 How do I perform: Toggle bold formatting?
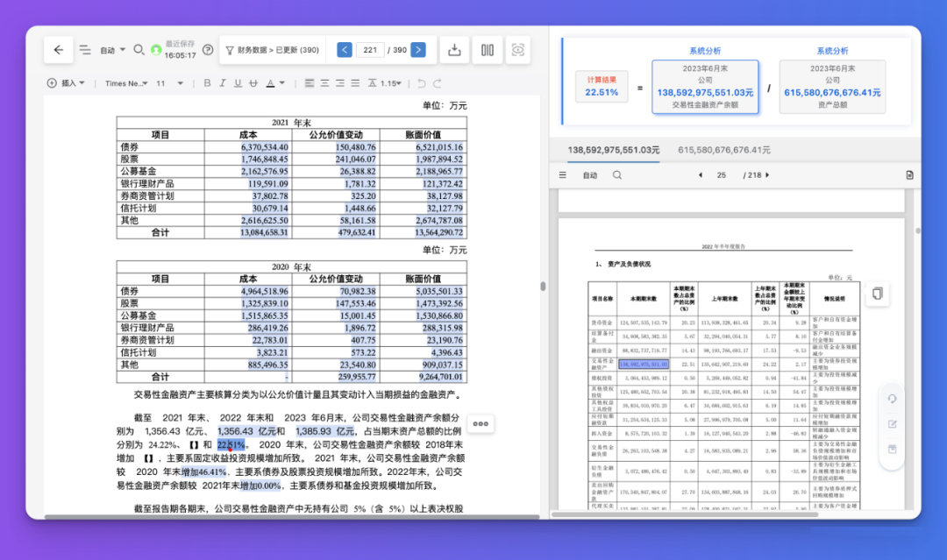(x=207, y=83)
